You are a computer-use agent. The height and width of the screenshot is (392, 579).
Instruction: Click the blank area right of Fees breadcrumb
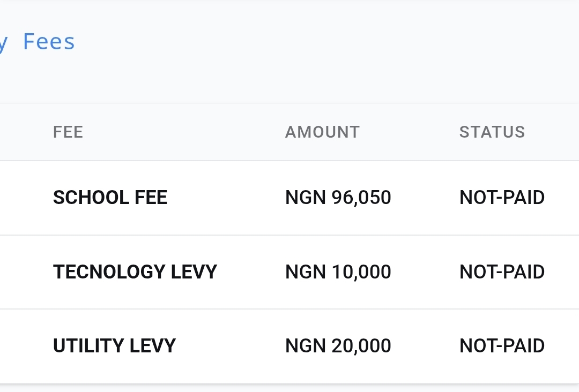pos(322,42)
